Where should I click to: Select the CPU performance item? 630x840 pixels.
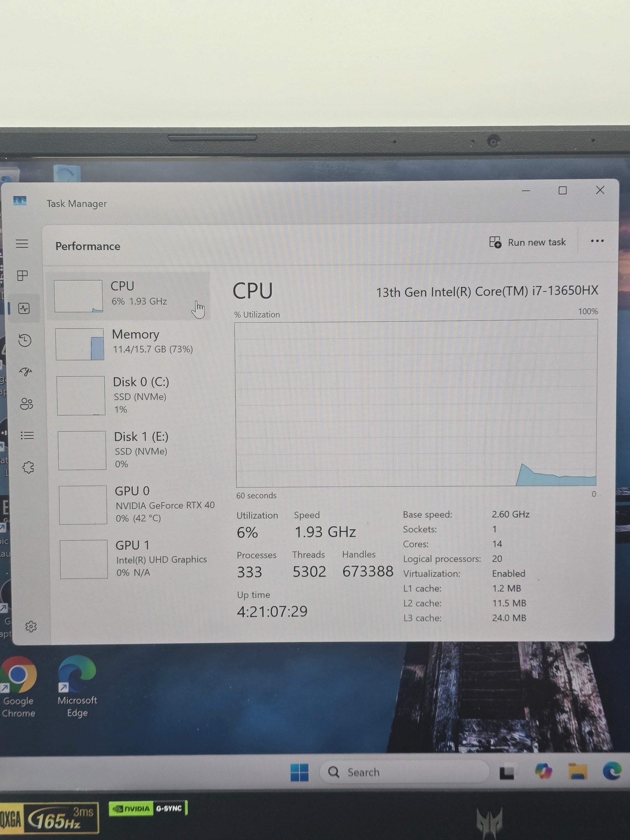tap(128, 296)
